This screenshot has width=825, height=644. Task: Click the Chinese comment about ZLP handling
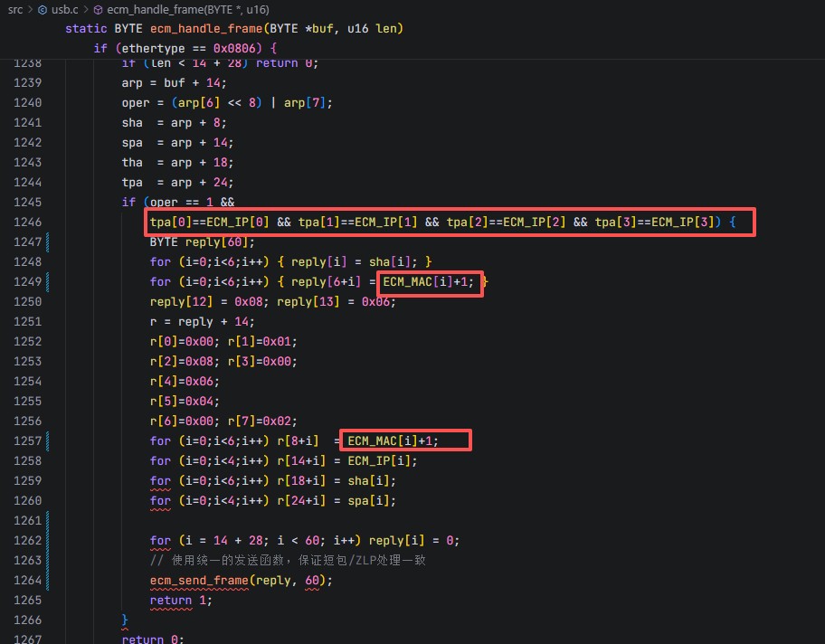point(288,561)
